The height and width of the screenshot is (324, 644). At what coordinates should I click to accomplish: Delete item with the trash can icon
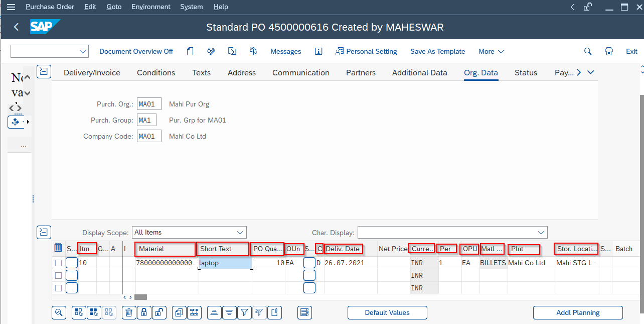(x=129, y=312)
